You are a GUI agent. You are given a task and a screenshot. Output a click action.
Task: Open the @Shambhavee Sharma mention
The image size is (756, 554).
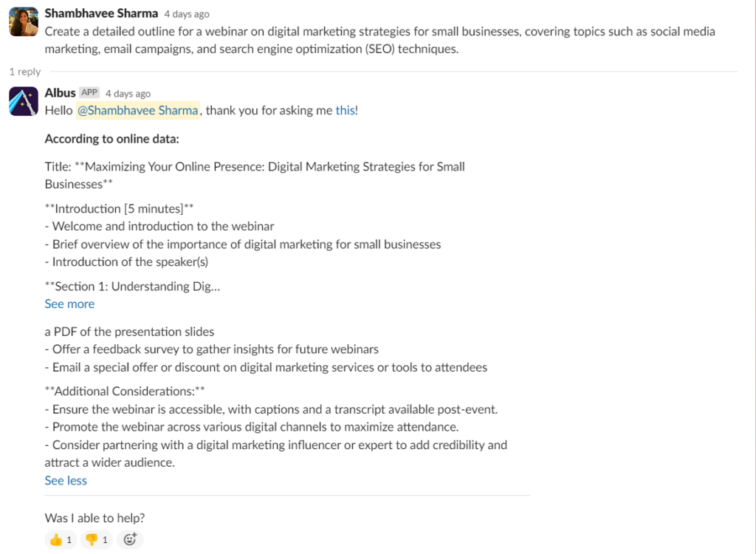tap(137, 110)
